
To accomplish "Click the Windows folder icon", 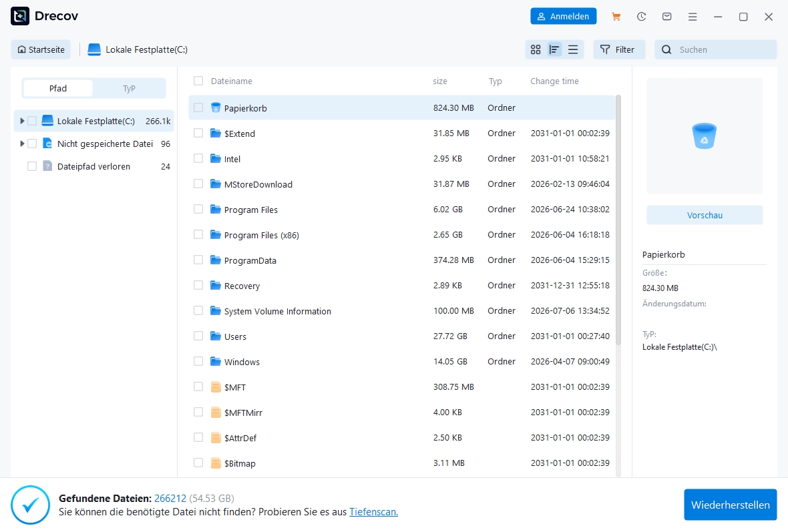I will (x=216, y=361).
